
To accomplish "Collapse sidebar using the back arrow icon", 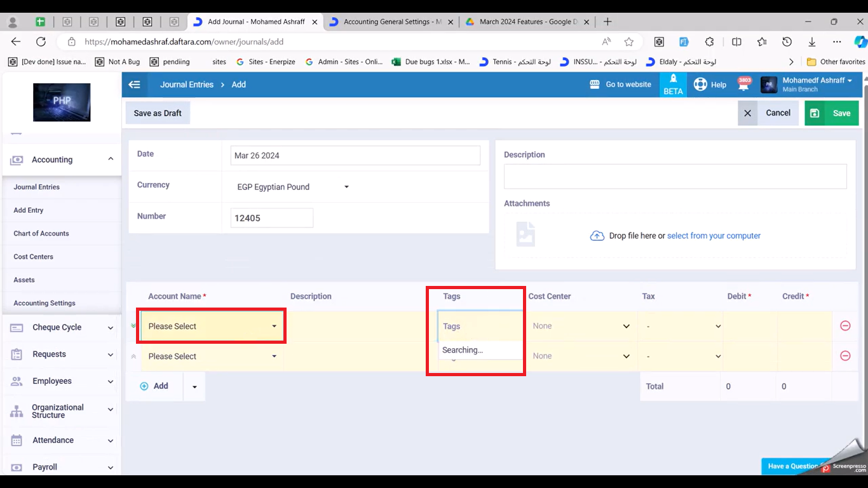I will [134, 85].
